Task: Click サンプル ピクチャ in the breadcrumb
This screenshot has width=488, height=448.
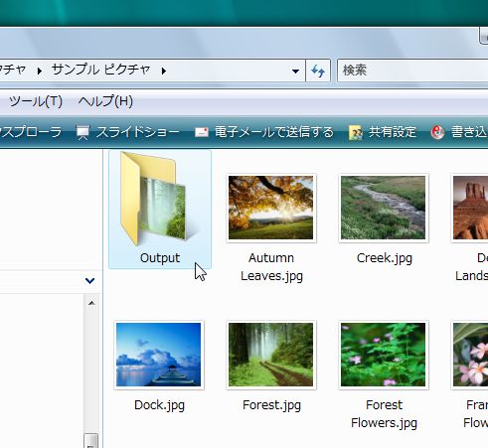Action: click(x=101, y=70)
